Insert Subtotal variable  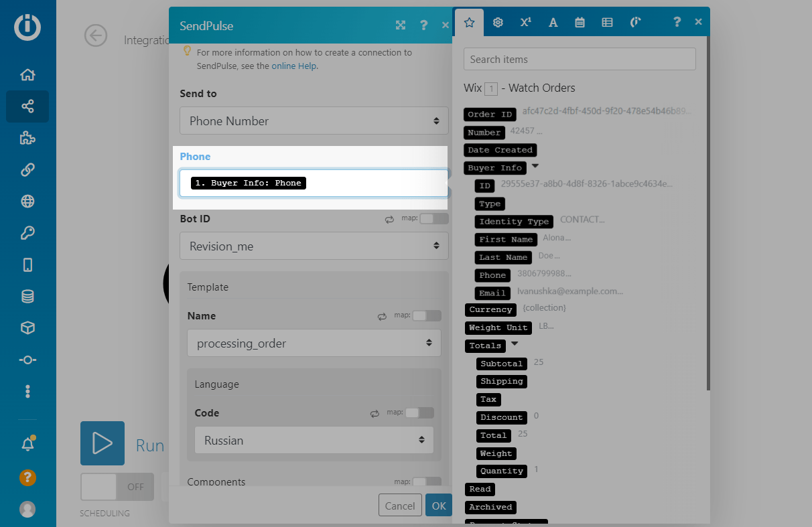502,364
